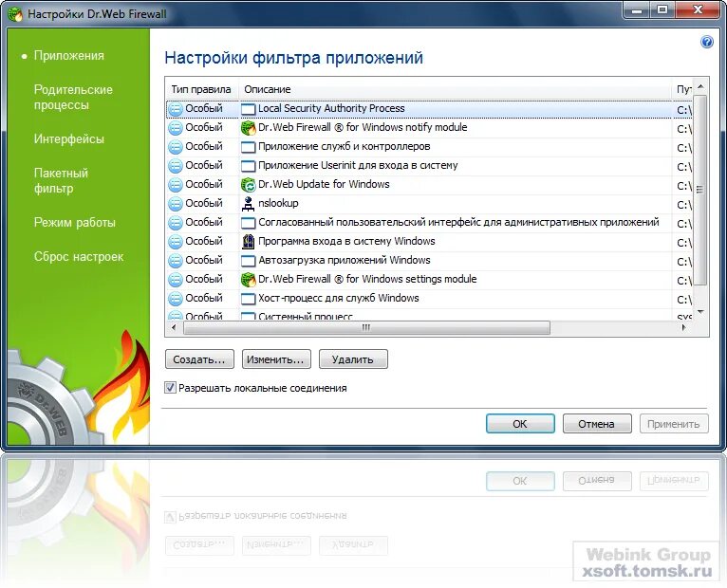Viewport: 727px width, 588px height.
Task: Click rule type icon in Dr.Web Update row
Action: point(176,185)
